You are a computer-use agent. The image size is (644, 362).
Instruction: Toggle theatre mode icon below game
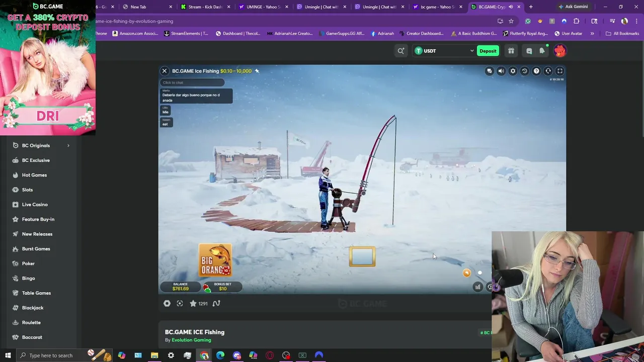tap(167, 304)
